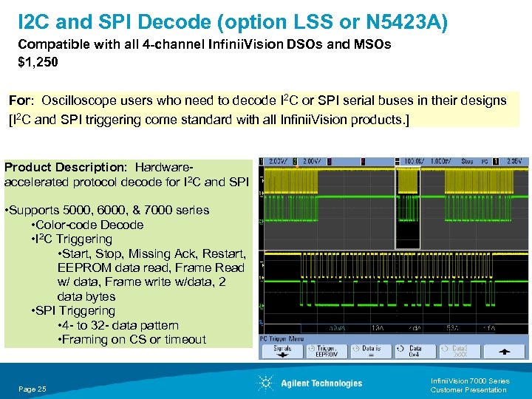Click the Data 0x4 softkey

click(415, 351)
